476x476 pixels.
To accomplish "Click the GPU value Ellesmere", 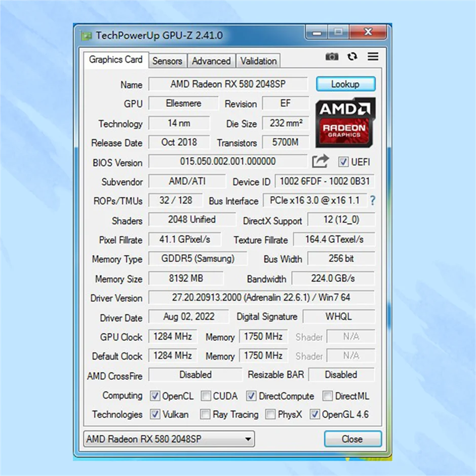I will click(183, 103).
